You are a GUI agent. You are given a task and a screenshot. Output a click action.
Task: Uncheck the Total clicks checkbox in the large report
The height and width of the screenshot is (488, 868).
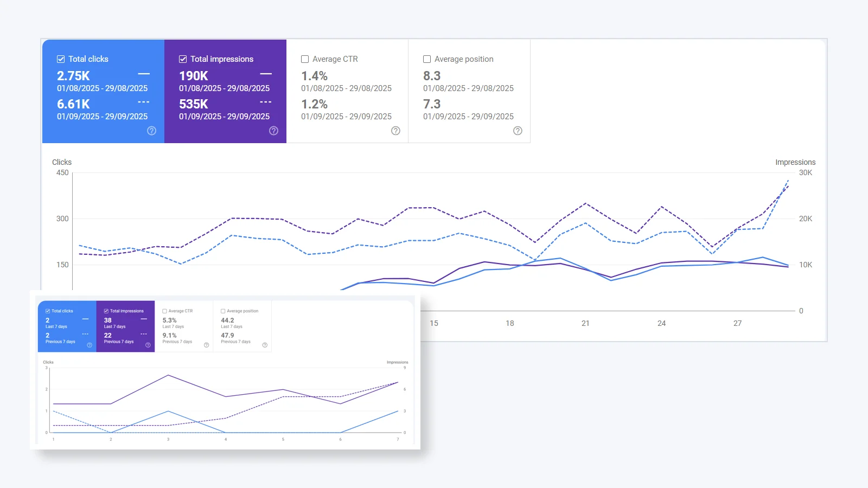pyautogui.click(x=61, y=59)
